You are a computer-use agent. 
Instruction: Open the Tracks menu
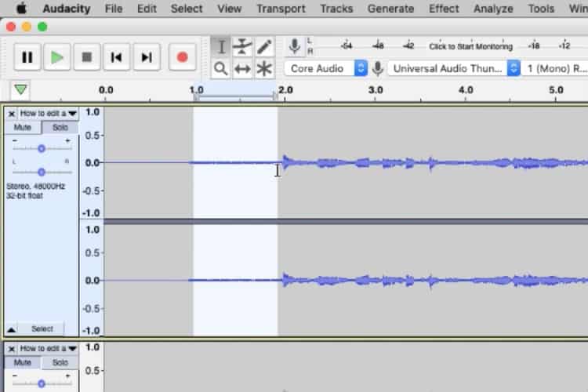[336, 9]
